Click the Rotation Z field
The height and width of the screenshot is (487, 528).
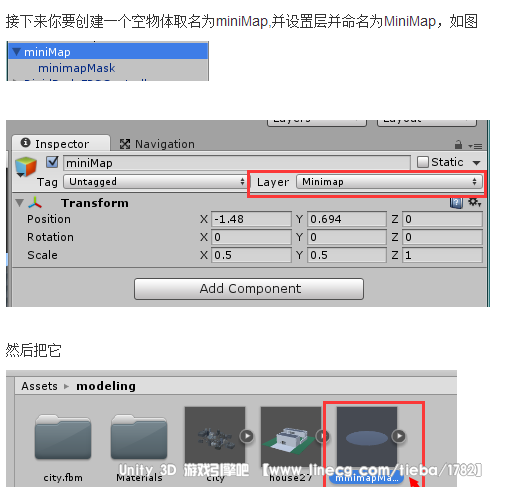pyautogui.click(x=442, y=237)
